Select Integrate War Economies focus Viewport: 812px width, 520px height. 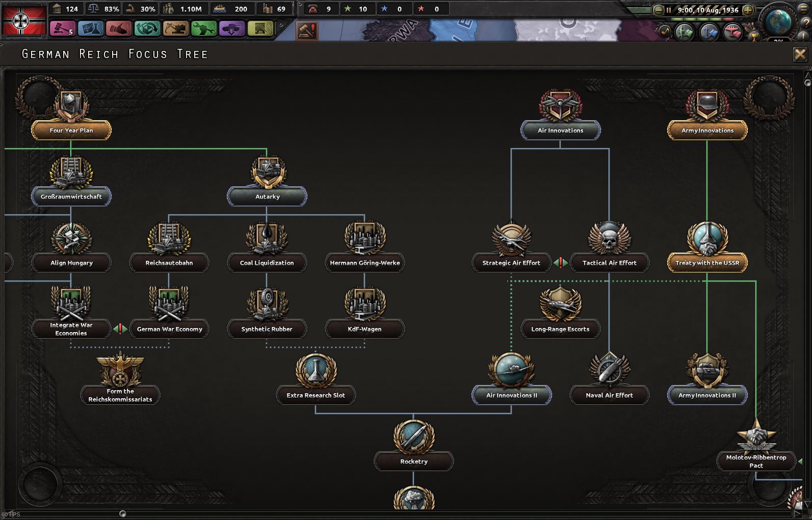pyautogui.click(x=71, y=329)
